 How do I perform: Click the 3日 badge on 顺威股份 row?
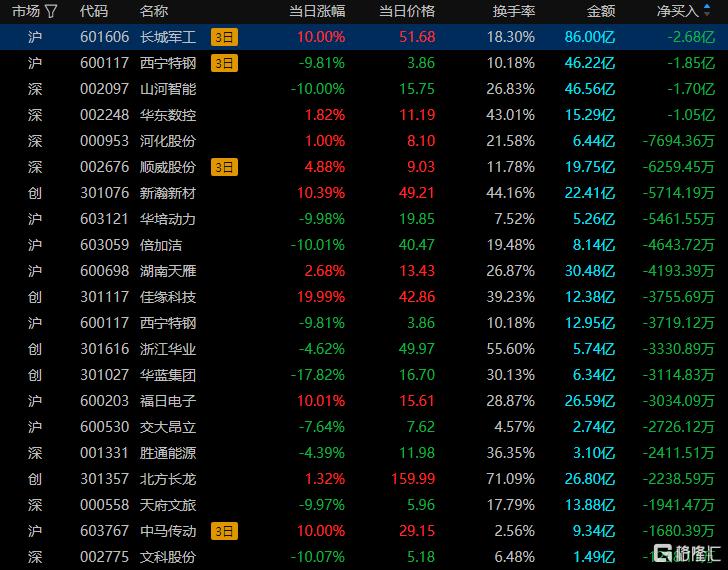tap(224, 167)
